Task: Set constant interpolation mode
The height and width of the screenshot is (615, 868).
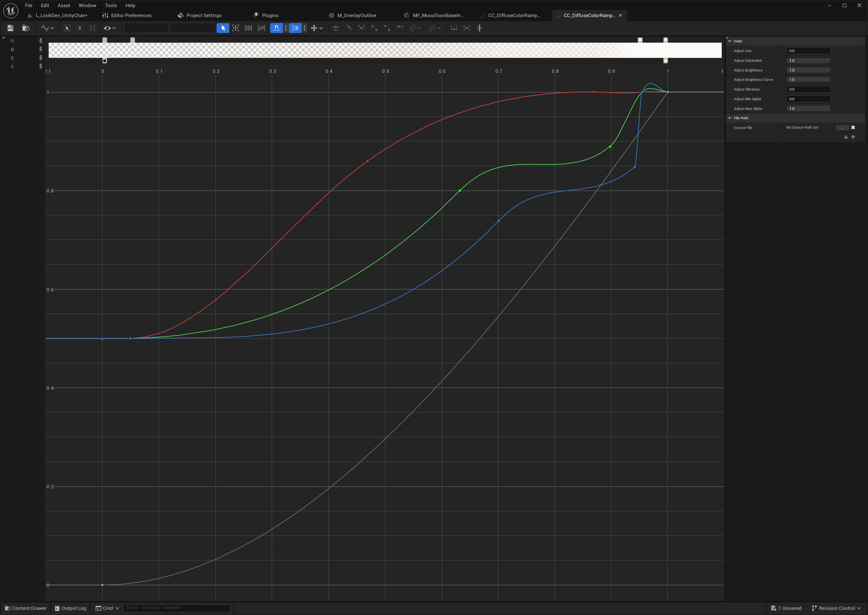Action: (x=387, y=28)
